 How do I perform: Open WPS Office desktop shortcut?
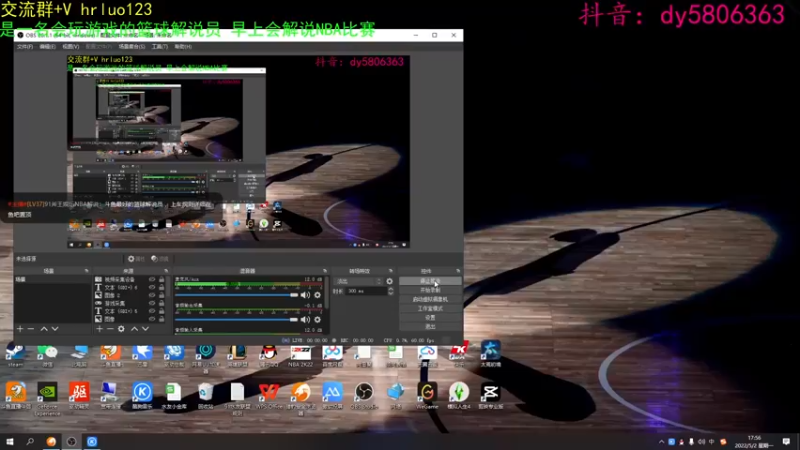[268, 395]
